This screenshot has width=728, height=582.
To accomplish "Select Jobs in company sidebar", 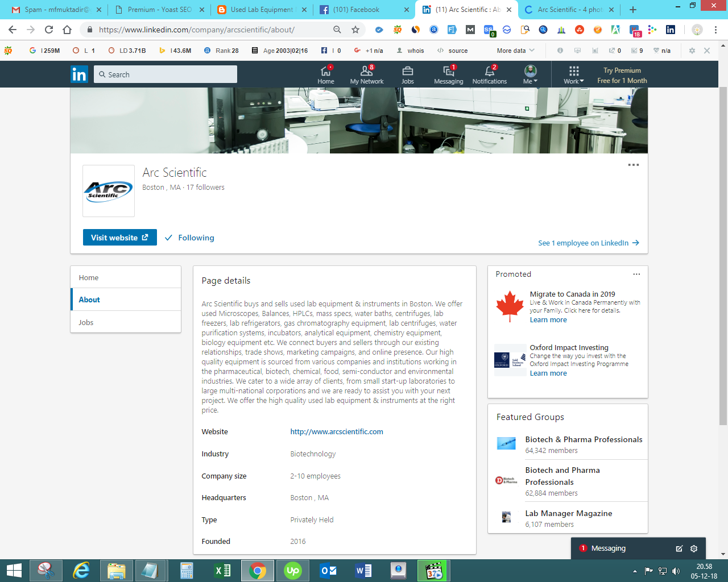I will (126, 322).
